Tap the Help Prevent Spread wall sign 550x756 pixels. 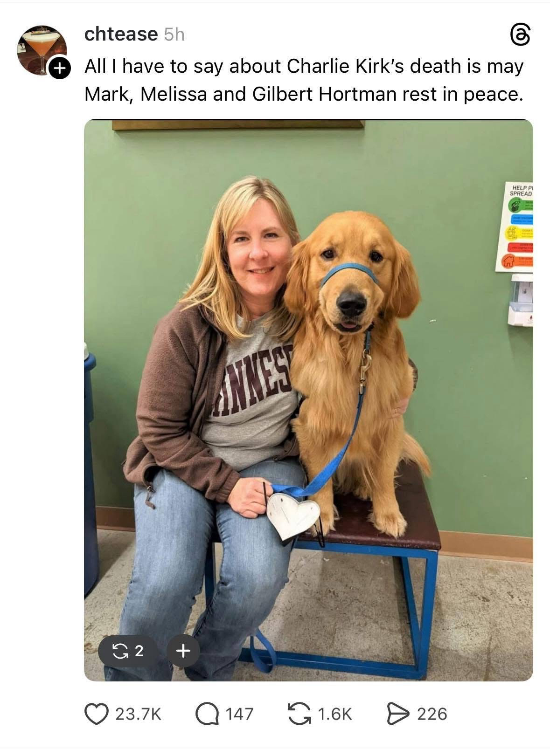click(x=514, y=227)
